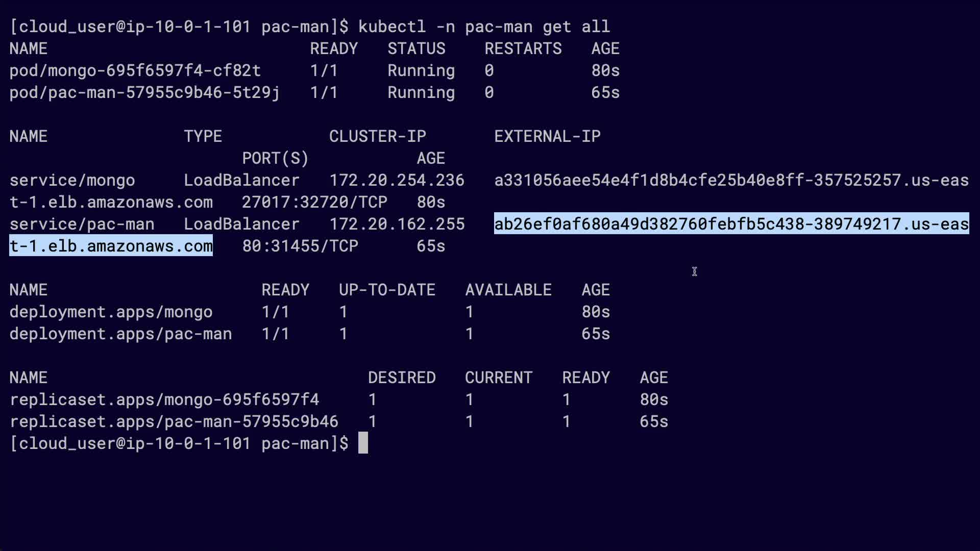Click the cluster IP 172.20.162.255
The image size is (980, 551).
[397, 224]
